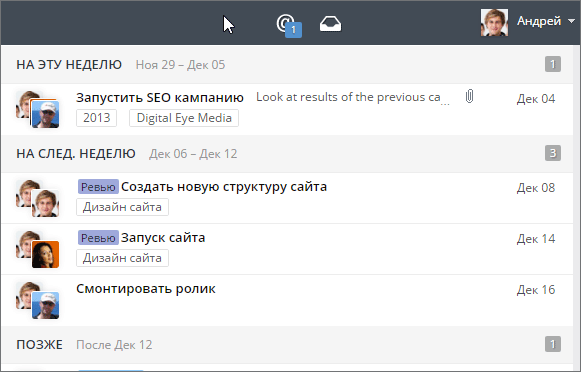Click due date Дек 04
581x372 pixels.
536,99
